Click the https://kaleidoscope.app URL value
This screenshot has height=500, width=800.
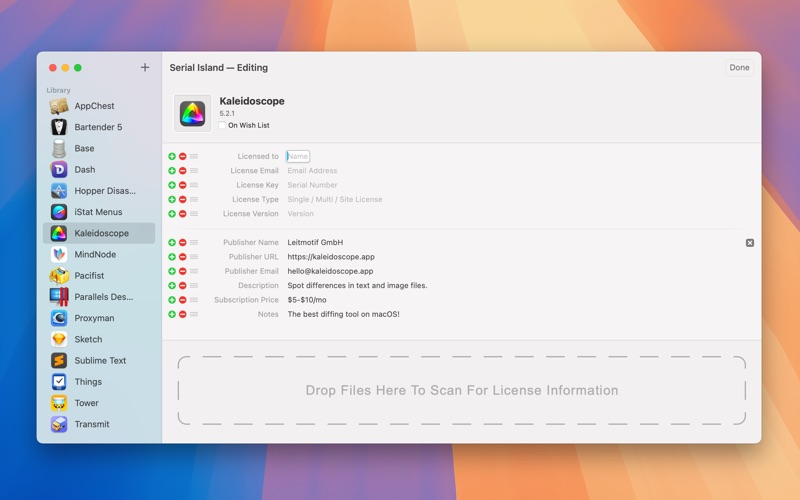pyautogui.click(x=331, y=257)
